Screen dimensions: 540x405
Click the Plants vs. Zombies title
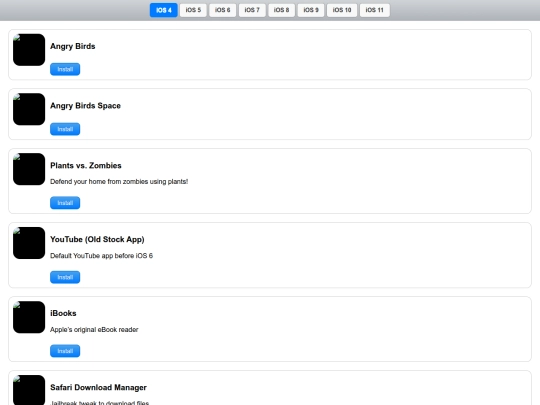coord(86,166)
